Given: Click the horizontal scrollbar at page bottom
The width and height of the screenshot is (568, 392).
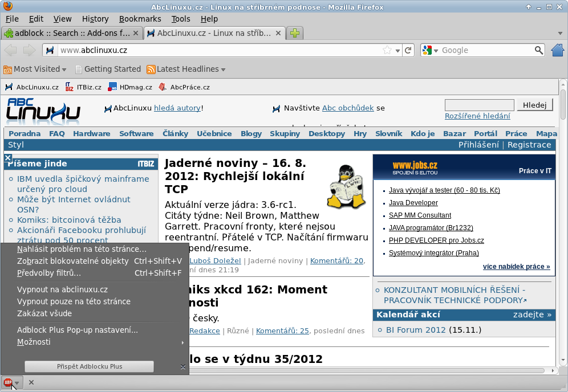Looking at the screenshot, I should tap(367, 371).
